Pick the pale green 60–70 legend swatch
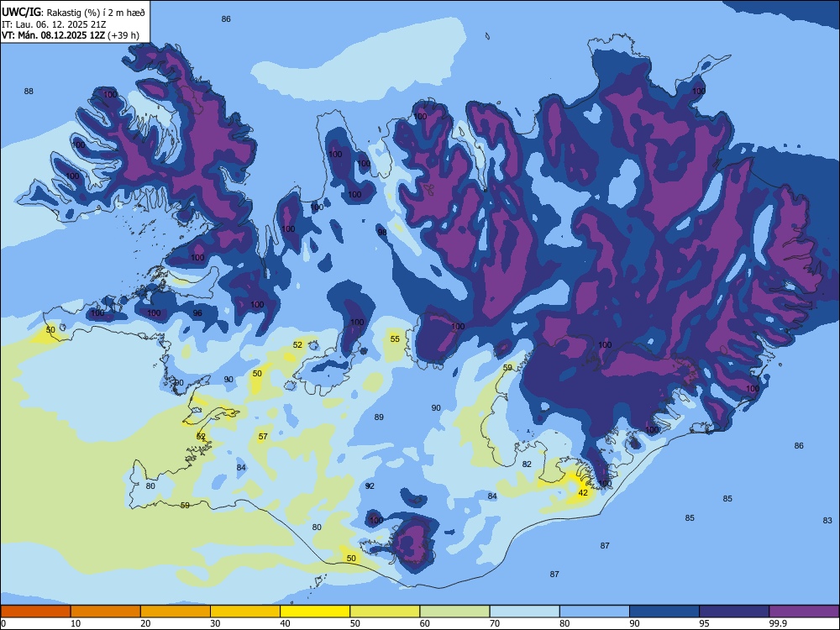This screenshot has width=840, height=630. tap(454, 612)
